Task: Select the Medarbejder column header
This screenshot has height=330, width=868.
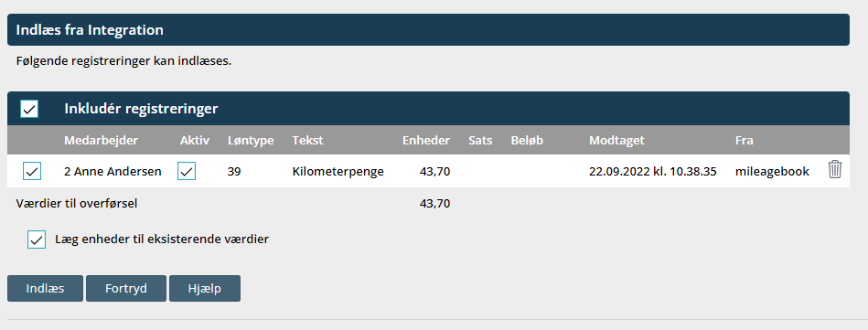Action: coord(101,141)
